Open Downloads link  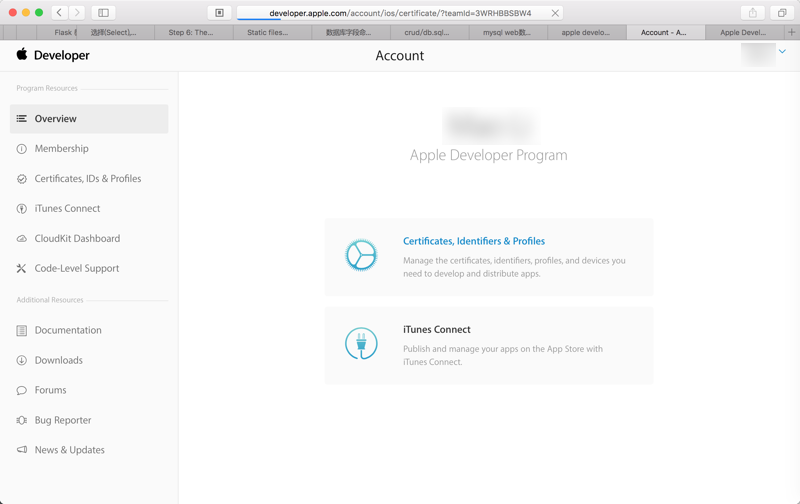pos(59,360)
